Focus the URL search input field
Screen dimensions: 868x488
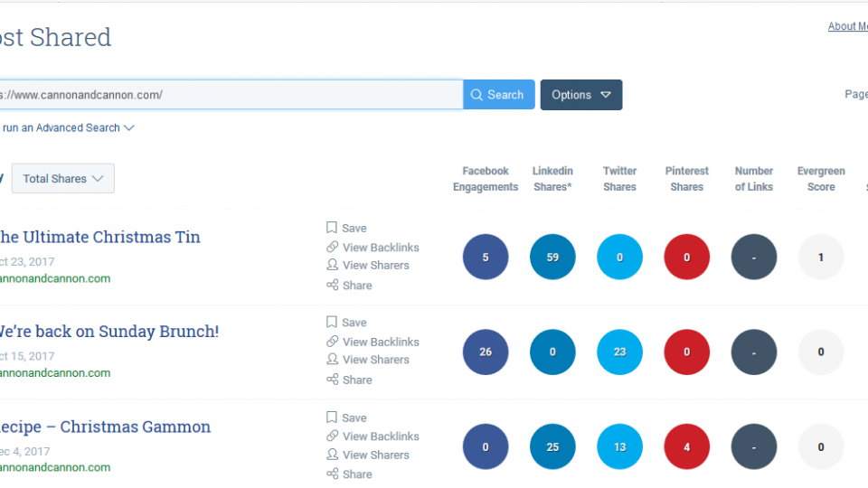pyautogui.click(x=231, y=95)
